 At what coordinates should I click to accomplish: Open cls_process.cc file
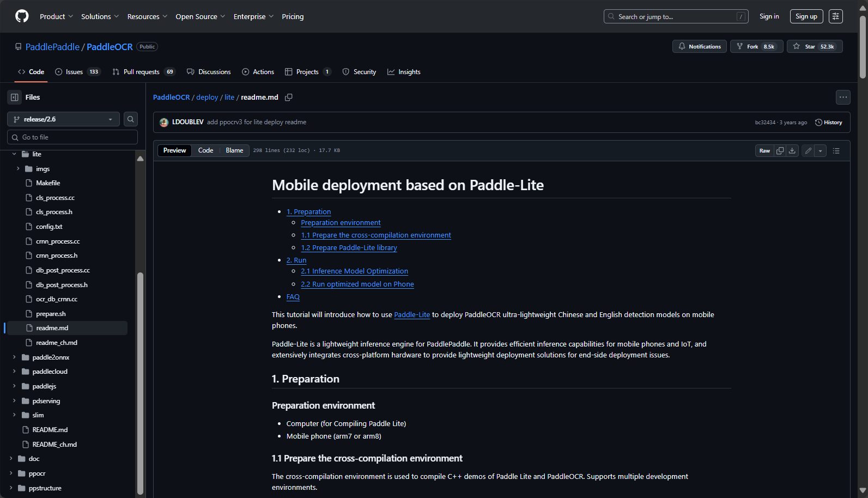pos(55,198)
